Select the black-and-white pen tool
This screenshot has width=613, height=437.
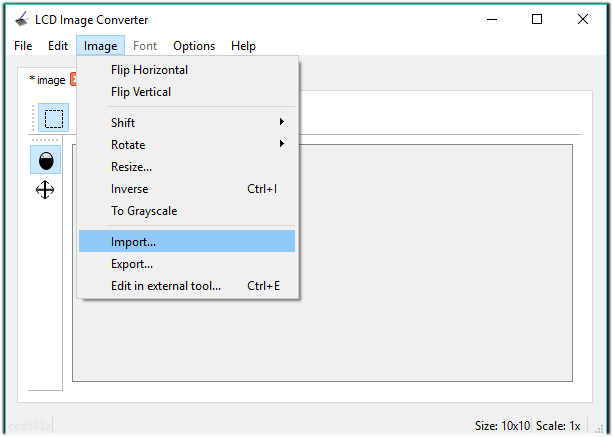point(45,160)
